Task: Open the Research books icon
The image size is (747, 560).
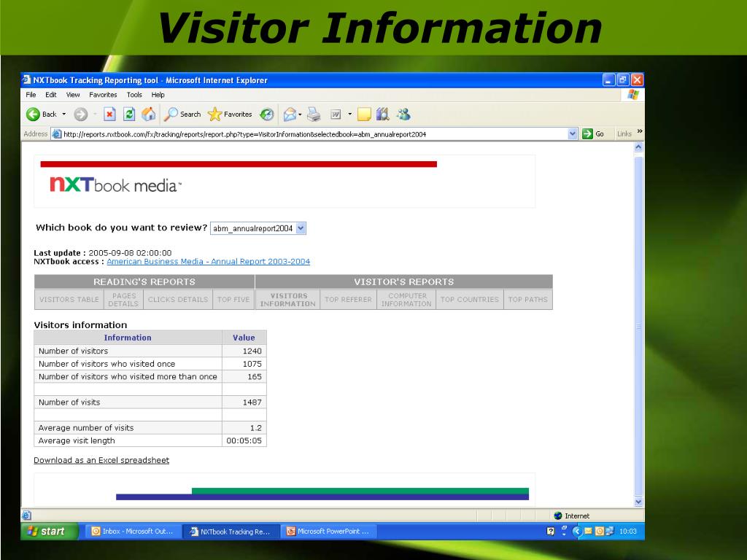Action: tap(382, 114)
